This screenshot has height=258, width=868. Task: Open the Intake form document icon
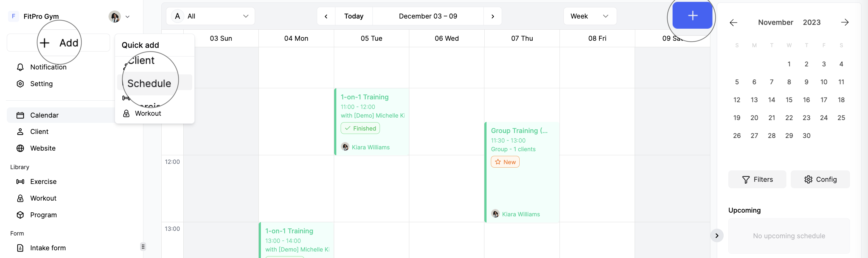pos(20,248)
